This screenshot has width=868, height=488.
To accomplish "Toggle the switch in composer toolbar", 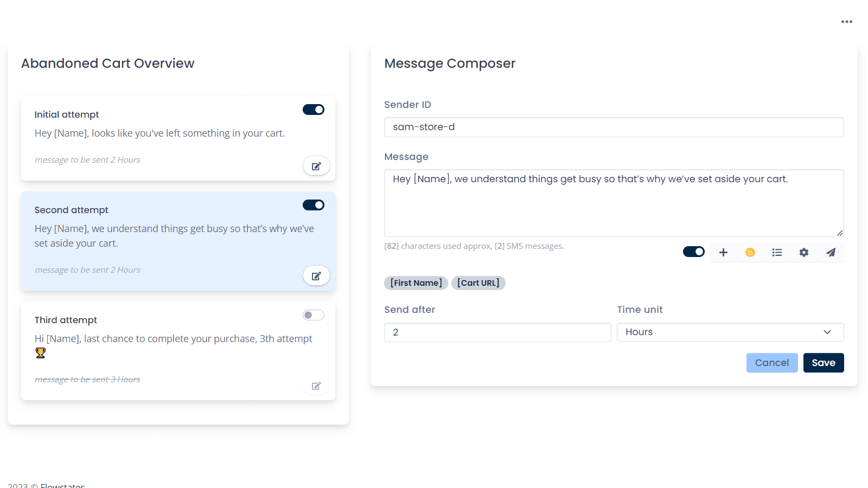I will pyautogui.click(x=693, y=252).
